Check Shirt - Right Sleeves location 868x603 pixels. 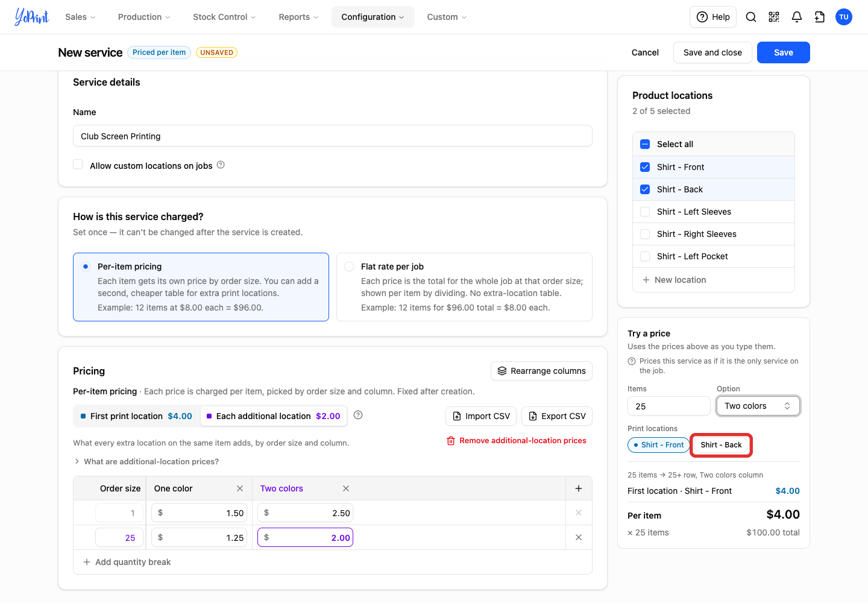645,234
